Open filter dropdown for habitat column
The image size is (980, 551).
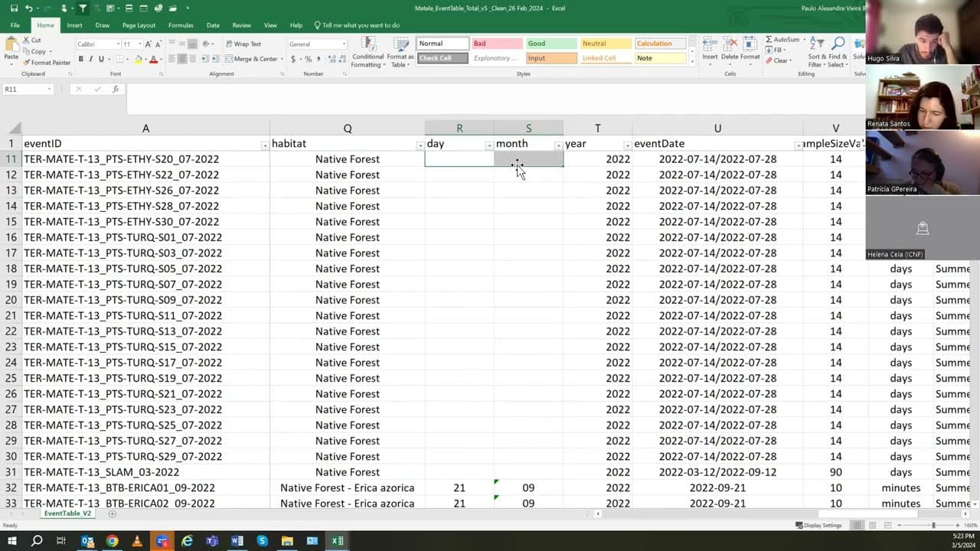coord(420,145)
